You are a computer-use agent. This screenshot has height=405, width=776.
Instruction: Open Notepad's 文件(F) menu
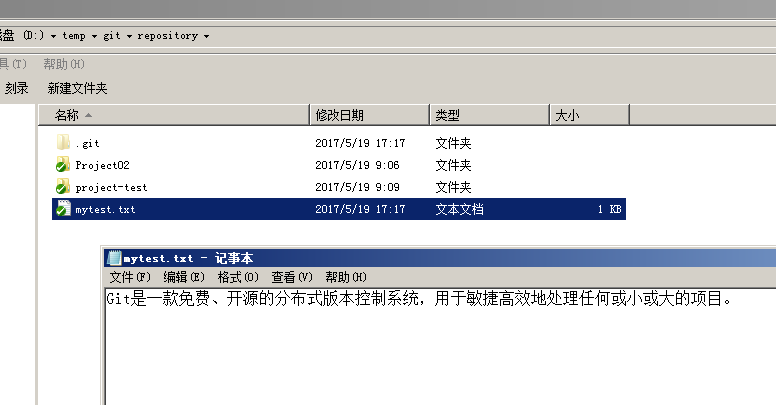click(130, 277)
